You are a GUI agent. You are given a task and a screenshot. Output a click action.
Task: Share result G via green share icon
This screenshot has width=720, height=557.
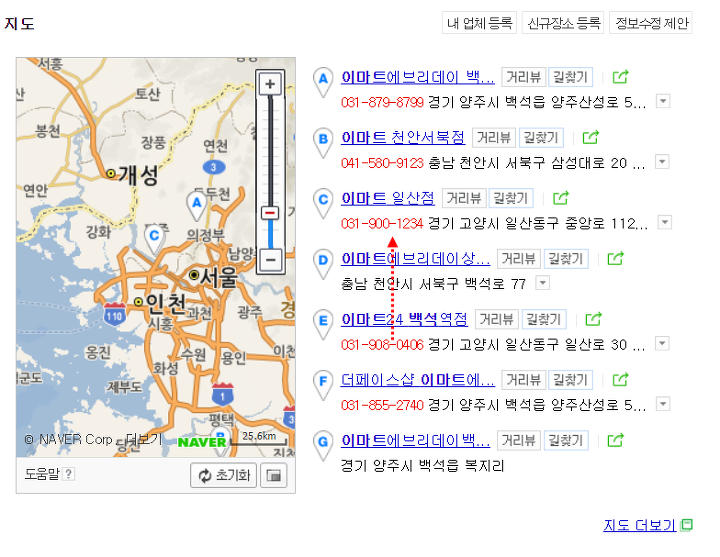click(x=615, y=440)
